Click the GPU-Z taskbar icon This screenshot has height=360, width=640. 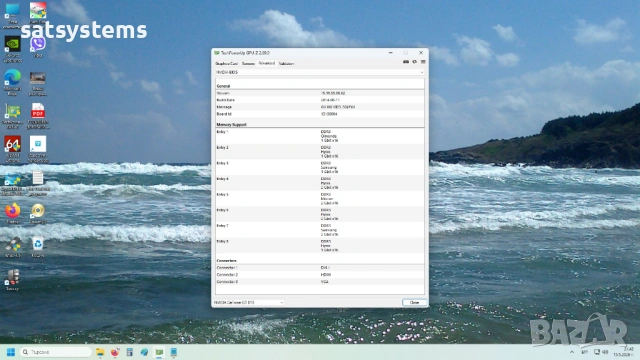159,352
